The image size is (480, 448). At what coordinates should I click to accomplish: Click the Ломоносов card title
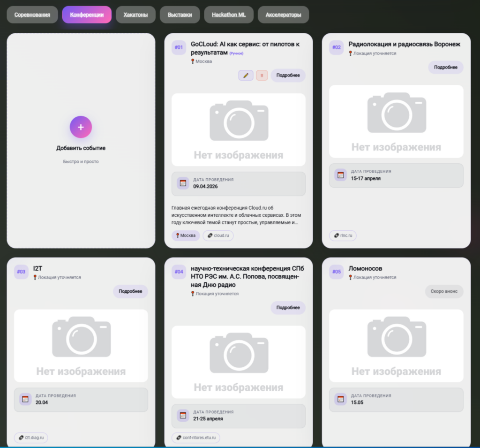click(x=365, y=268)
